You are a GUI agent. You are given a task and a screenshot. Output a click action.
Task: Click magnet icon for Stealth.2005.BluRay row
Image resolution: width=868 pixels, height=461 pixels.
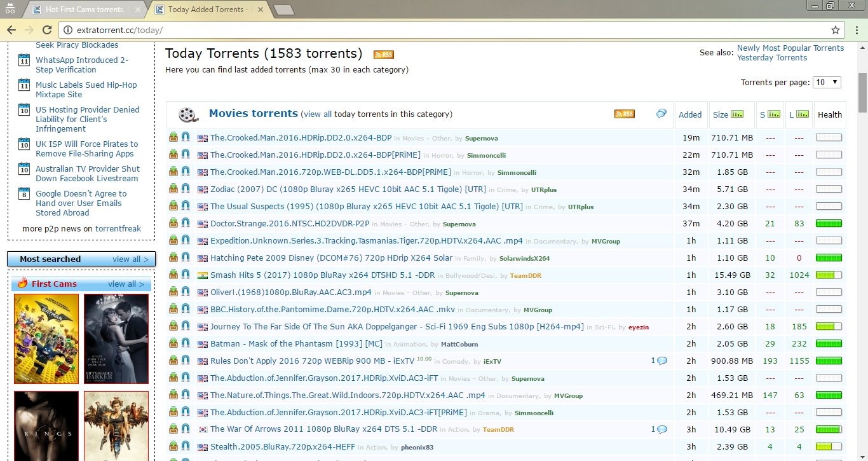(186, 446)
